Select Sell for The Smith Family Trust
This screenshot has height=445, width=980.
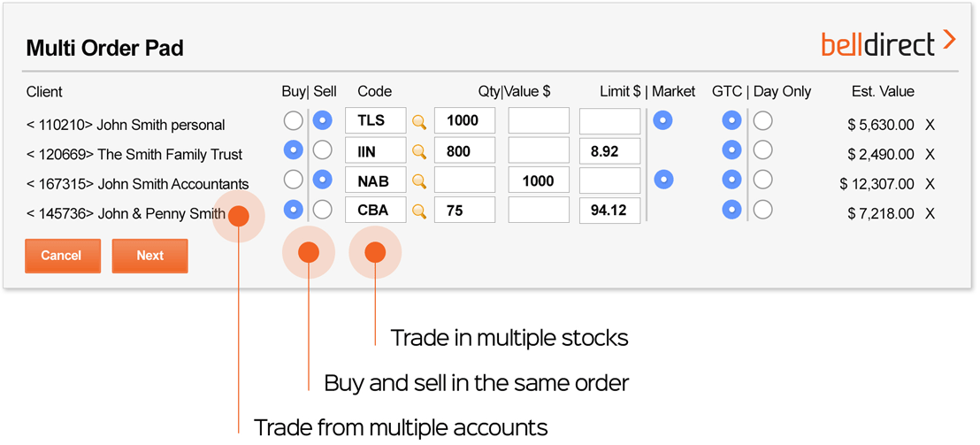click(323, 150)
